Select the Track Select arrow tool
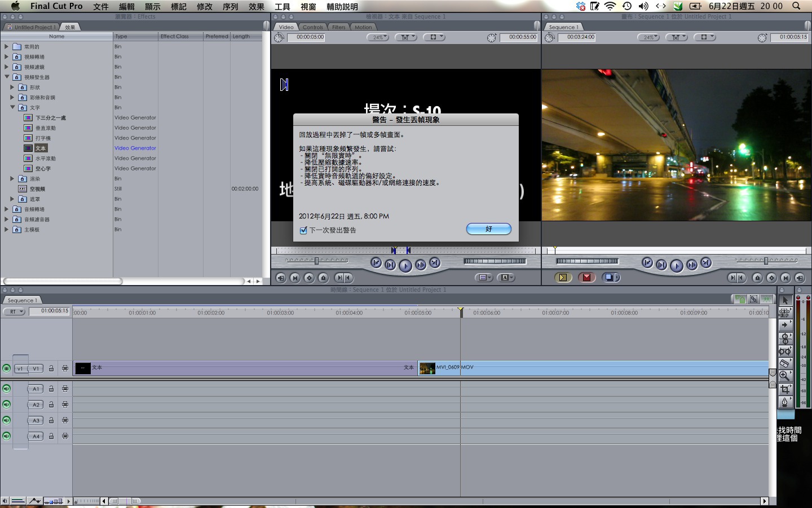 tap(785, 325)
